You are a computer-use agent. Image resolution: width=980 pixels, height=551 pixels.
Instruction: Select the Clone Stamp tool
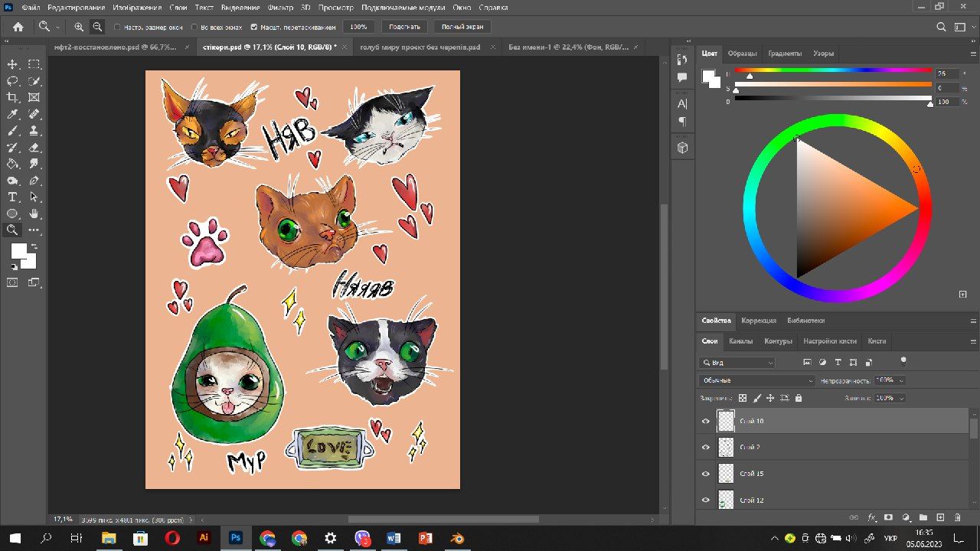(x=34, y=131)
